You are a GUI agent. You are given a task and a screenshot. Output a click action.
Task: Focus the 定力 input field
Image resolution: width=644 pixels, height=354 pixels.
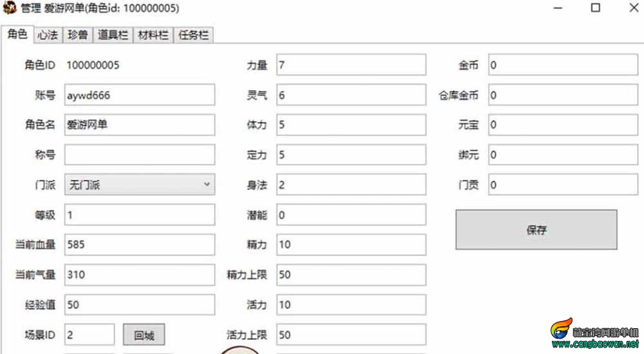351,155
